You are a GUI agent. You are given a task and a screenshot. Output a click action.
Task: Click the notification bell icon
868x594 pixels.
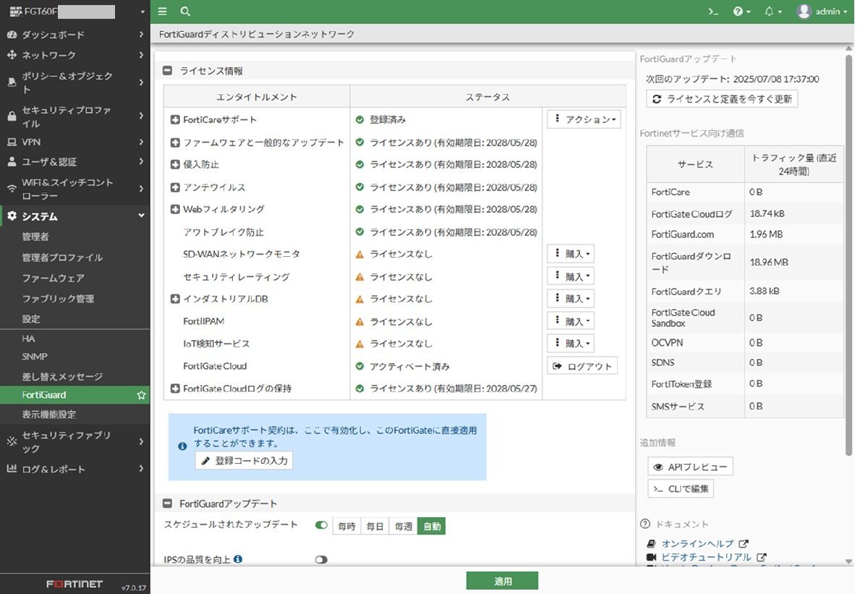[x=769, y=12]
